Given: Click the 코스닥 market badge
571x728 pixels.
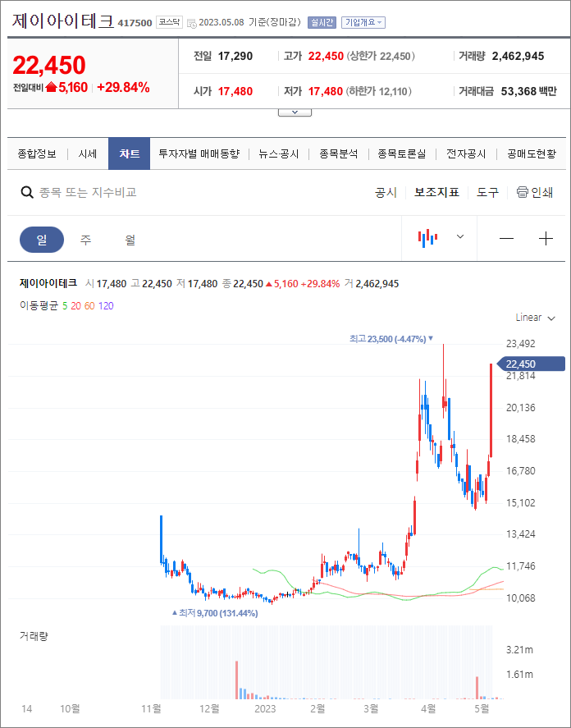Looking at the screenshot, I should pyautogui.click(x=170, y=22).
